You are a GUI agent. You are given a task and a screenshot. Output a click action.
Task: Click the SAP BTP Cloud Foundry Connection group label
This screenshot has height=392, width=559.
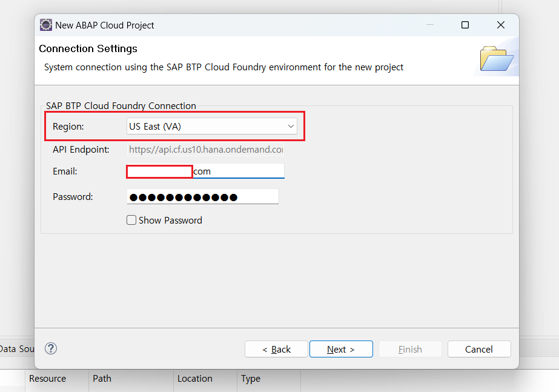[121, 106]
